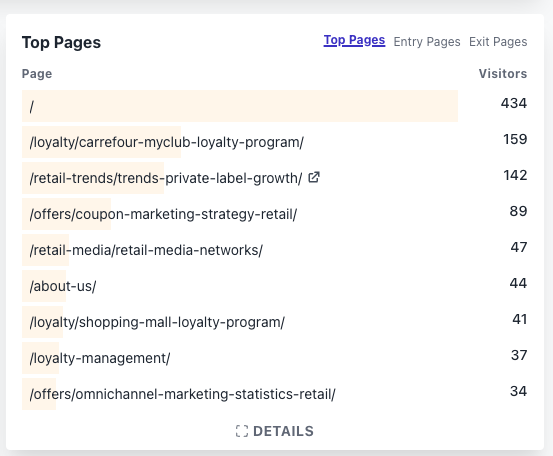This screenshot has height=456, width=553.
Task: Switch to the Entry Pages tab
Action: 427,42
